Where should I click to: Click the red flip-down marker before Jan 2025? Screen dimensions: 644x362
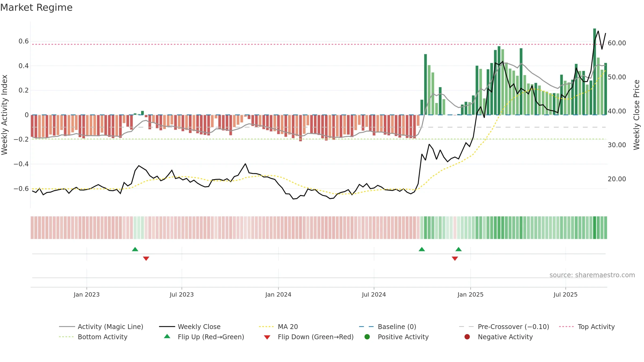tap(455, 258)
